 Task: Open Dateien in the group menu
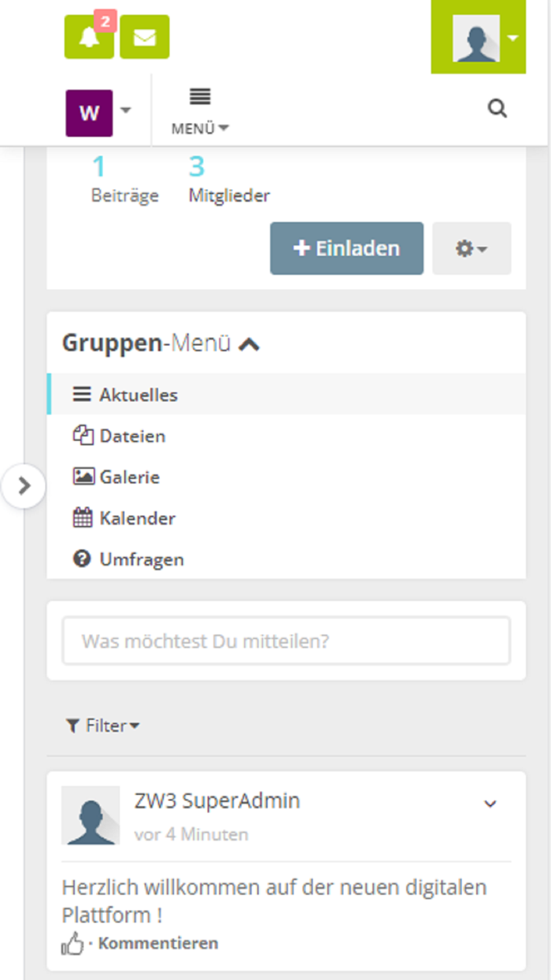pos(131,436)
